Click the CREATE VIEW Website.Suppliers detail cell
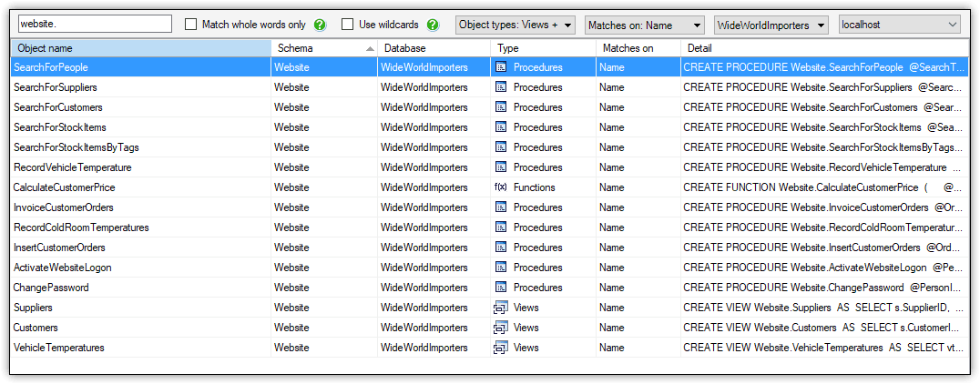The width and height of the screenshot is (980, 384). pos(825,308)
